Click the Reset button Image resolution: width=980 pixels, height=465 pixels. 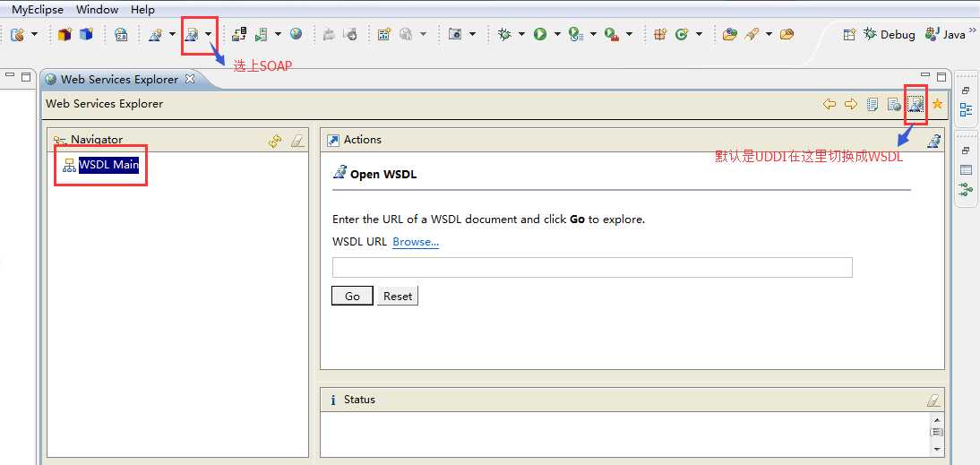(398, 297)
